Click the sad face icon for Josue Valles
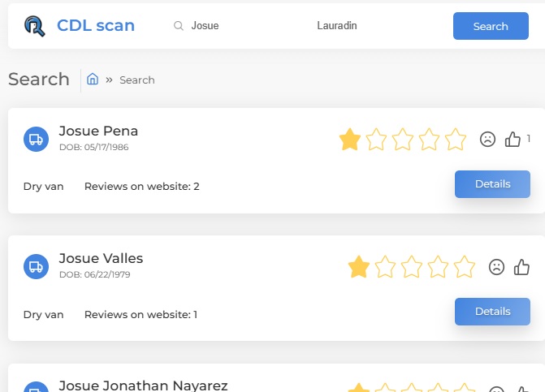The height and width of the screenshot is (392, 545). coord(496,267)
